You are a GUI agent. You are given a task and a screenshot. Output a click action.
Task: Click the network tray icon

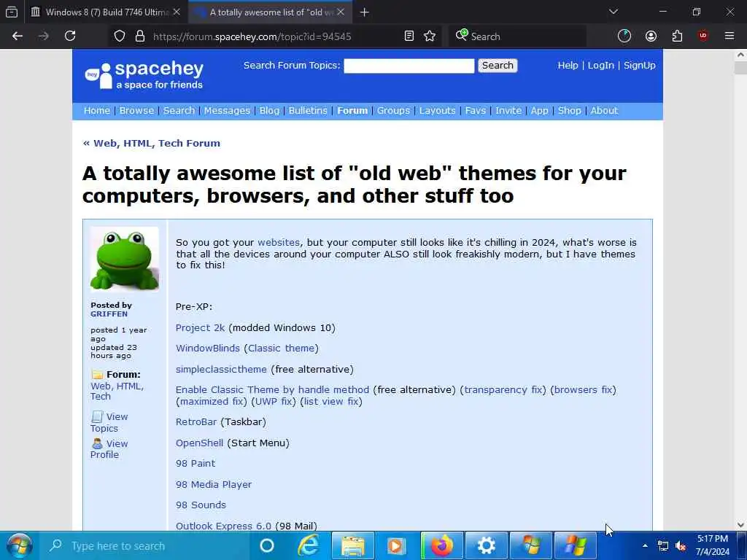tap(662, 545)
